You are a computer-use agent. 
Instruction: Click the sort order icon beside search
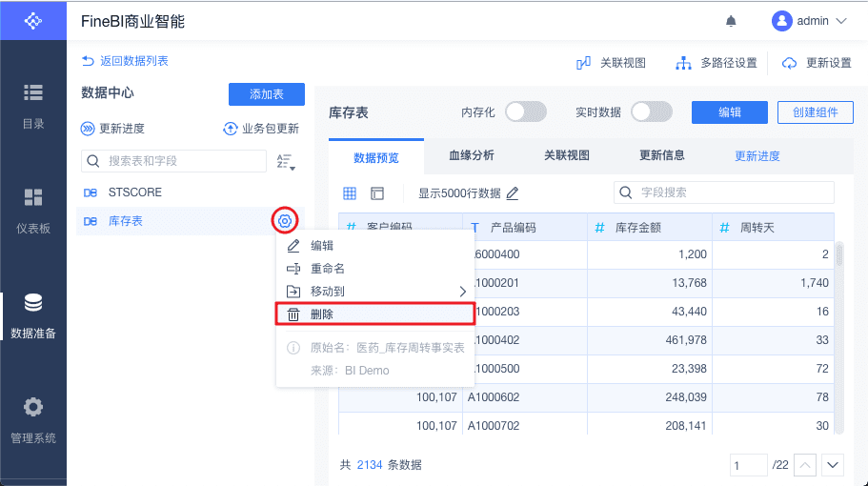click(285, 161)
